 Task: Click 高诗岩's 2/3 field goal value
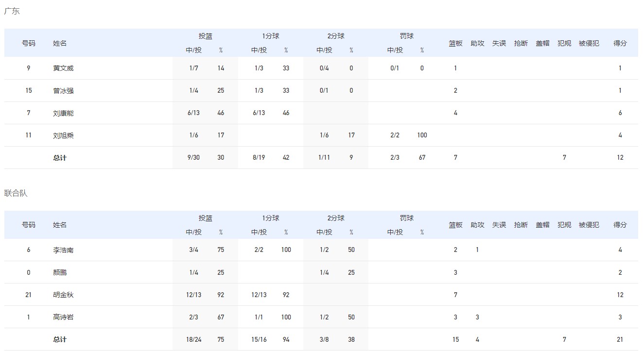pos(194,317)
